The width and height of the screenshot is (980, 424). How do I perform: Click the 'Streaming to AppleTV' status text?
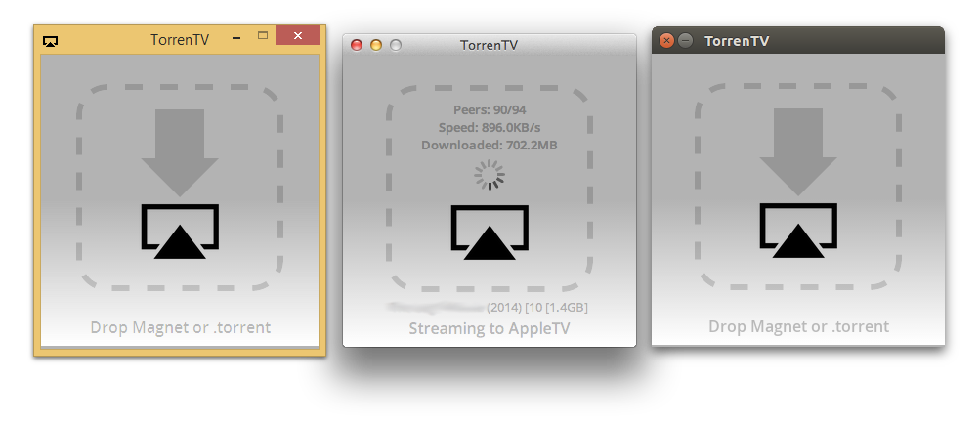(x=490, y=328)
